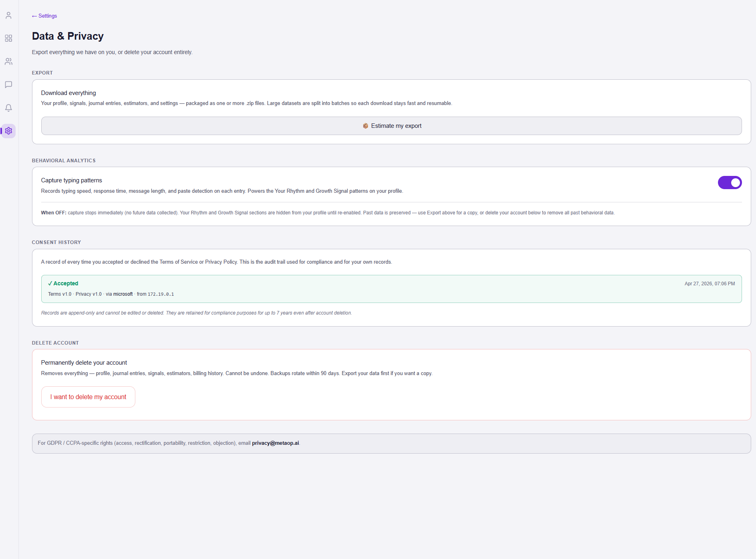Click the Estimate my export button
Screen dimensions: 756x559
391,126
